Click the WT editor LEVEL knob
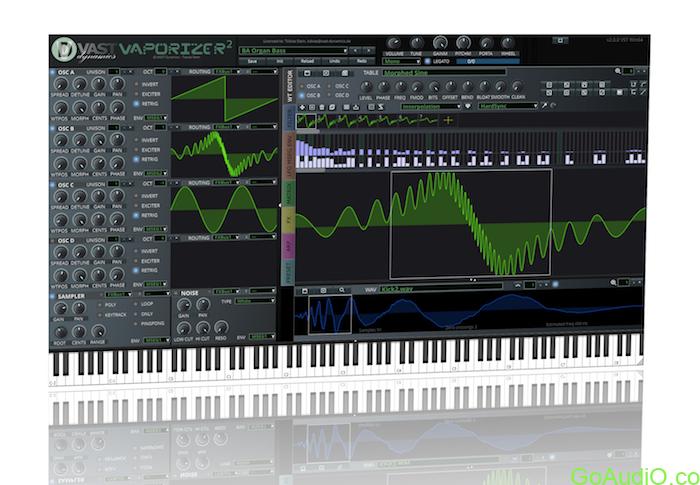Image resolution: width=700 pixels, height=485 pixels. point(366,87)
